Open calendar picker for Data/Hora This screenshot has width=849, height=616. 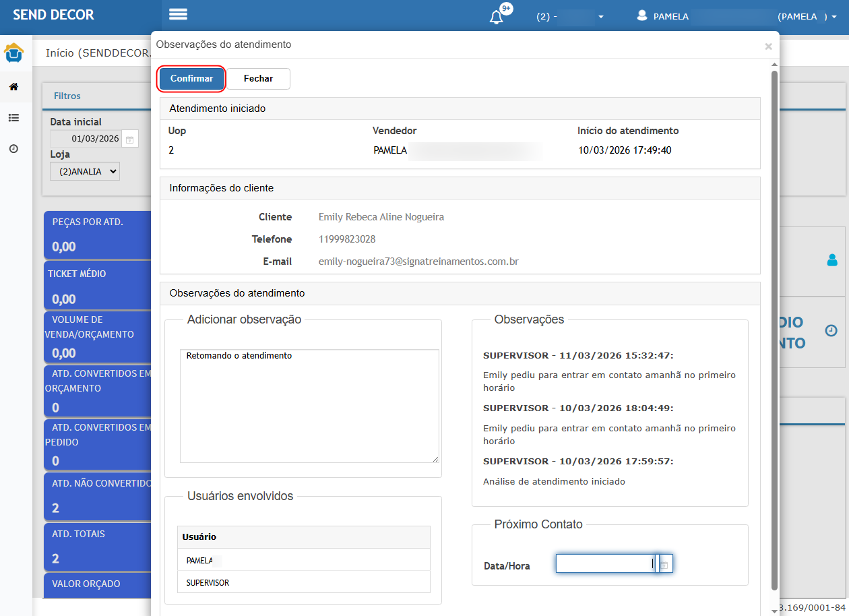pos(664,565)
